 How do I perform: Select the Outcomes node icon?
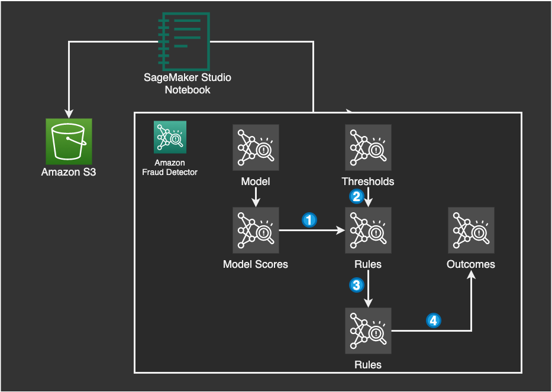471,230
